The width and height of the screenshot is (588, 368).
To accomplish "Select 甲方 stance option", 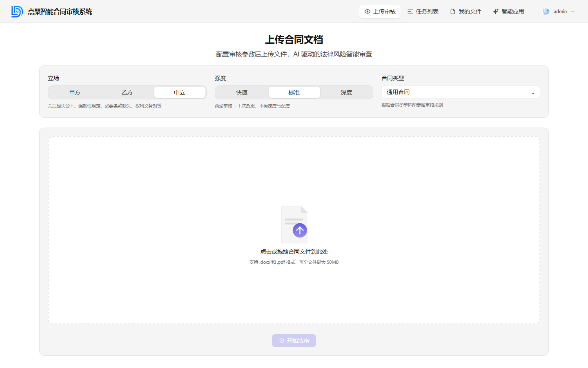I will (75, 92).
